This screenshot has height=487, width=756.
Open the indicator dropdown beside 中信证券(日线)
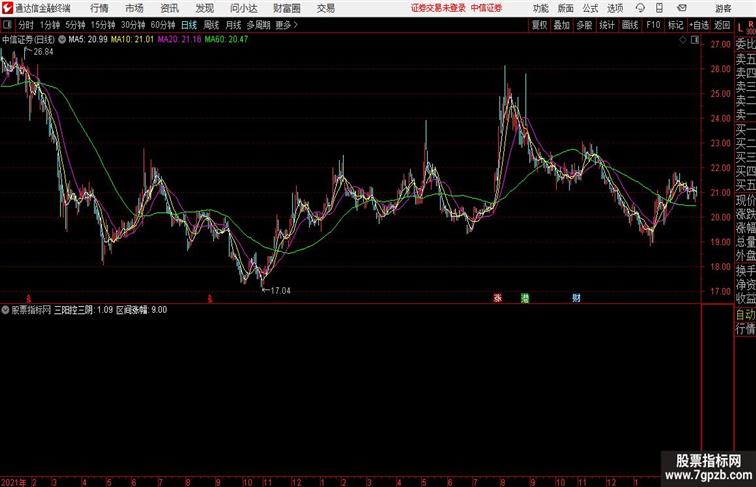[x=62, y=40]
